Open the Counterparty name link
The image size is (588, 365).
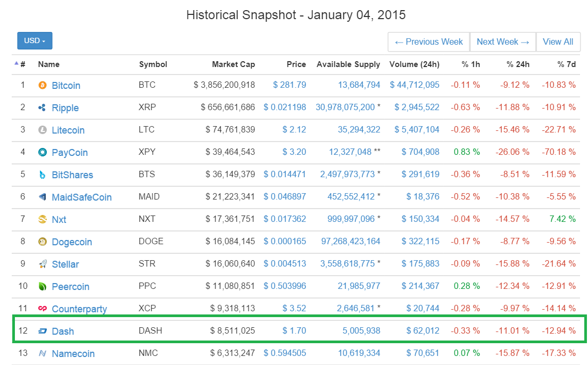tap(79, 309)
